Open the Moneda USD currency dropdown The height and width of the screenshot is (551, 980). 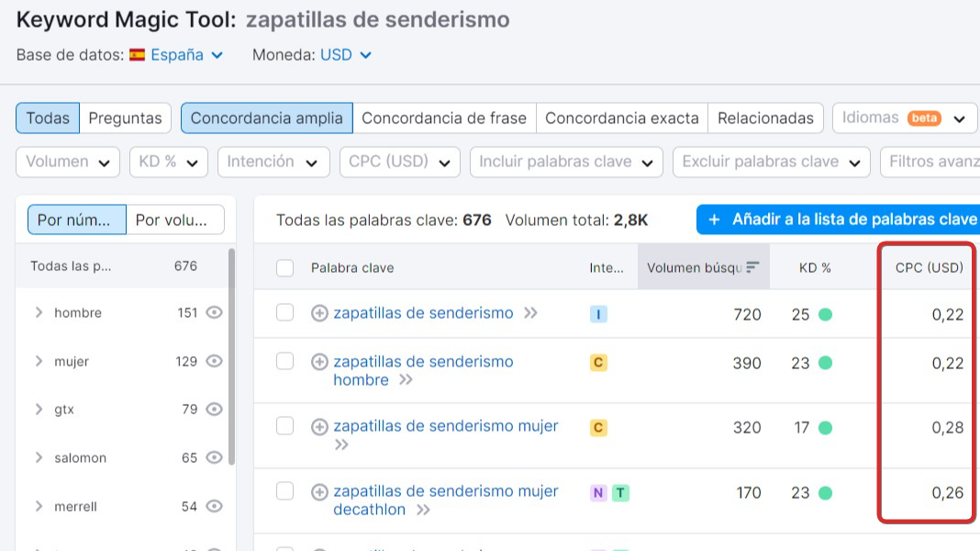[344, 55]
